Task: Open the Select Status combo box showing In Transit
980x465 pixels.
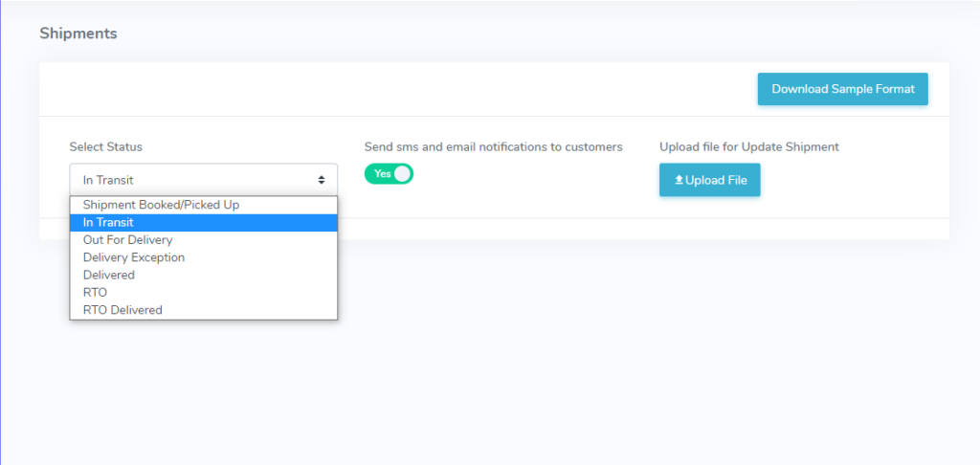Action: pos(204,180)
